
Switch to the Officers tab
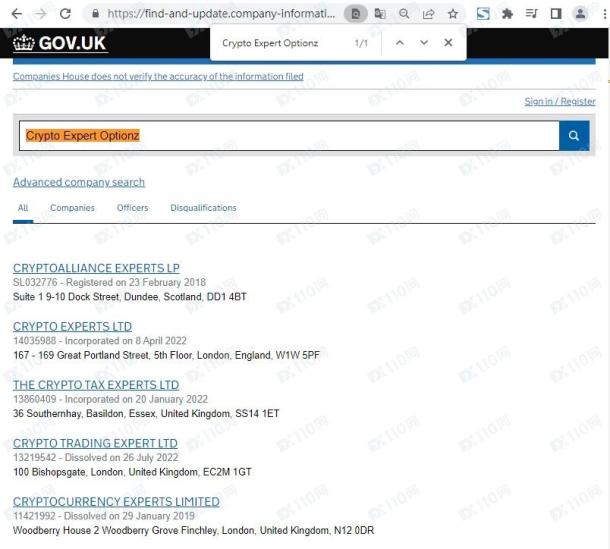[x=132, y=208]
